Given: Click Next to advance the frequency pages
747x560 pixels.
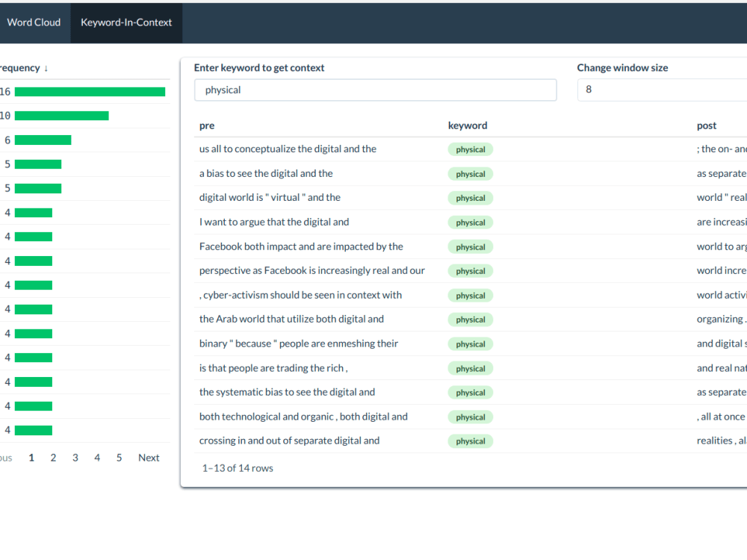Looking at the screenshot, I should coord(148,458).
